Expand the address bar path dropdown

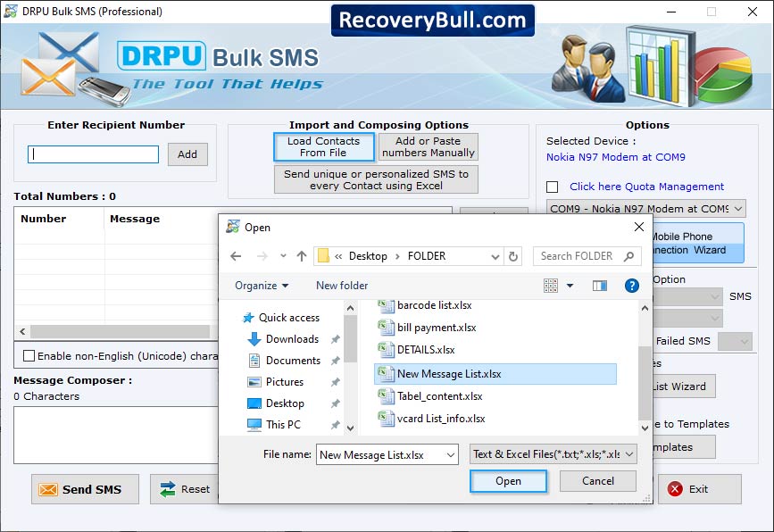click(x=495, y=256)
